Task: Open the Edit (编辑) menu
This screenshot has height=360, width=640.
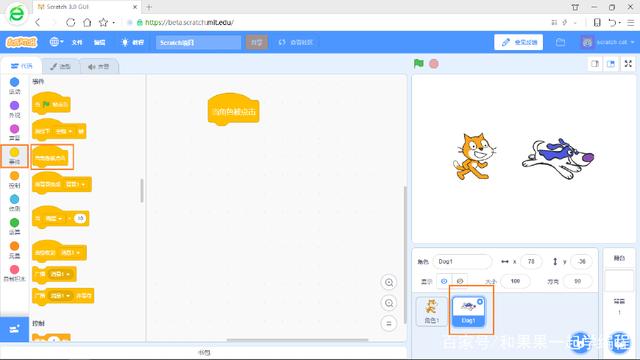Action: click(x=100, y=42)
